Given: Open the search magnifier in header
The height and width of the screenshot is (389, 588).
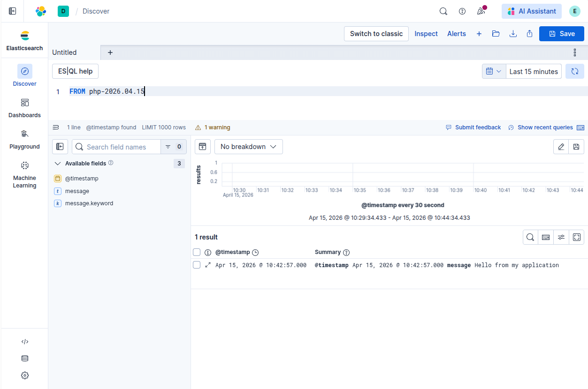Looking at the screenshot, I should pos(443,11).
